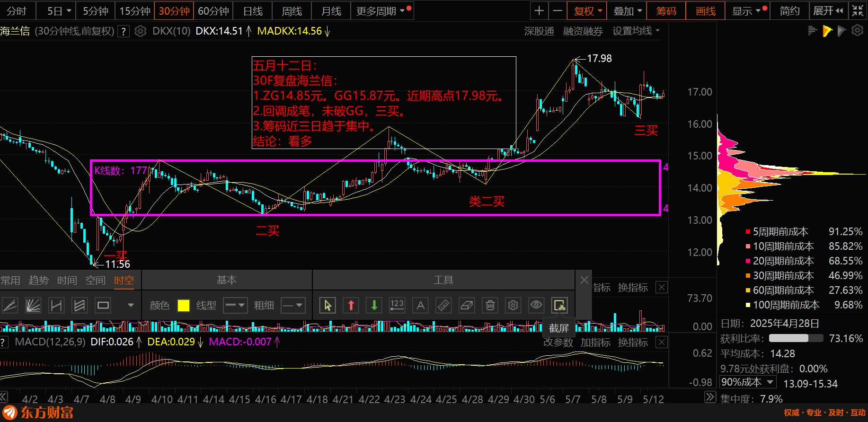Image resolution: width=868 pixels, height=422 pixels.
Task: Expand the 更多周期 more periods dropdown
Action: tap(382, 11)
